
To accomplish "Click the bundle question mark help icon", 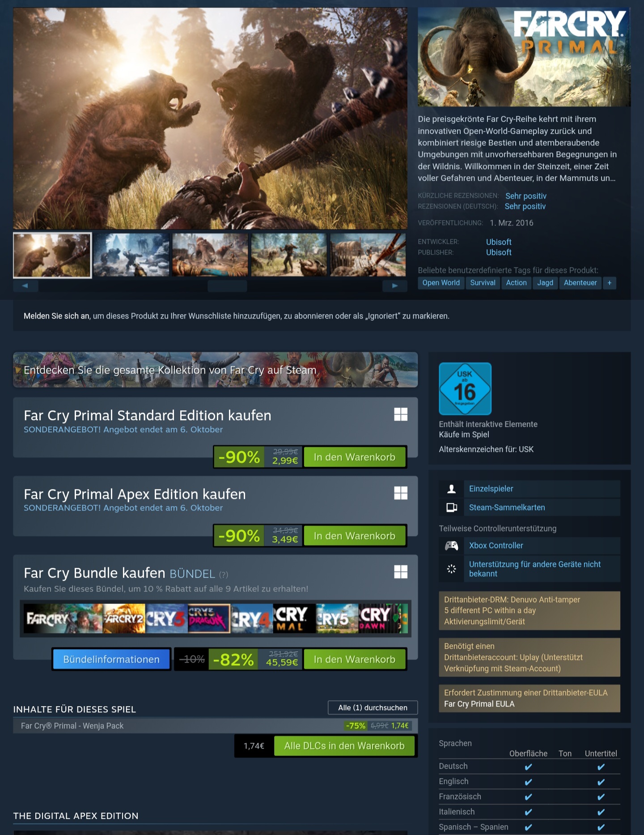I will tap(224, 575).
